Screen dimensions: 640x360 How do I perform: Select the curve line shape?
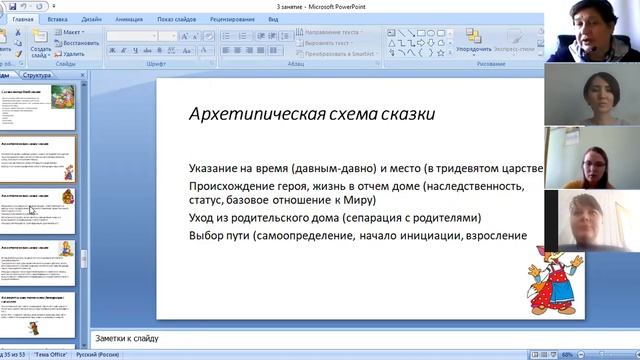tap(402, 53)
